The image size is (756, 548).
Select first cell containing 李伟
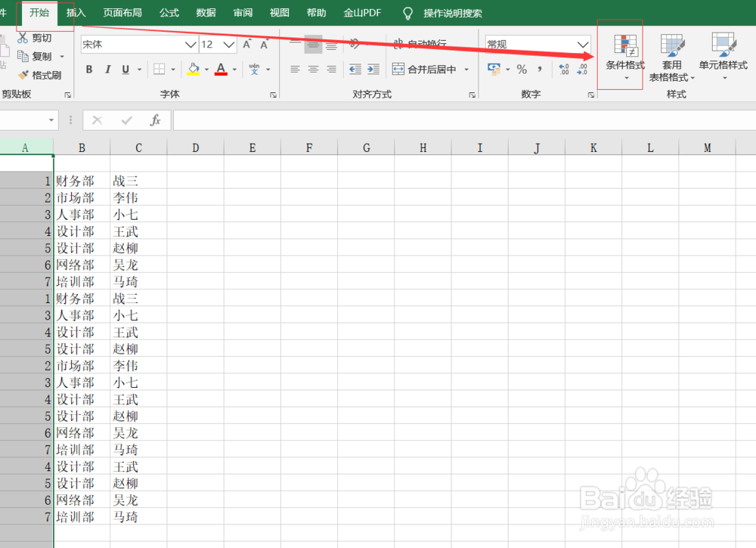pyautogui.click(x=138, y=197)
